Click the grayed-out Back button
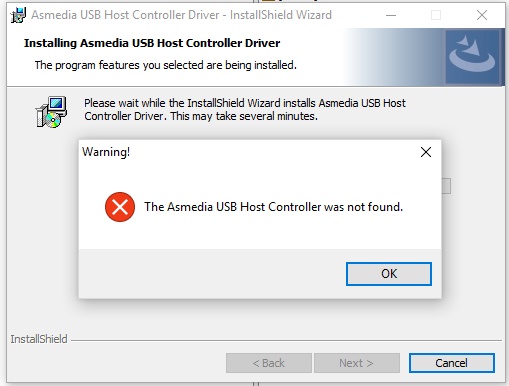 269,363
